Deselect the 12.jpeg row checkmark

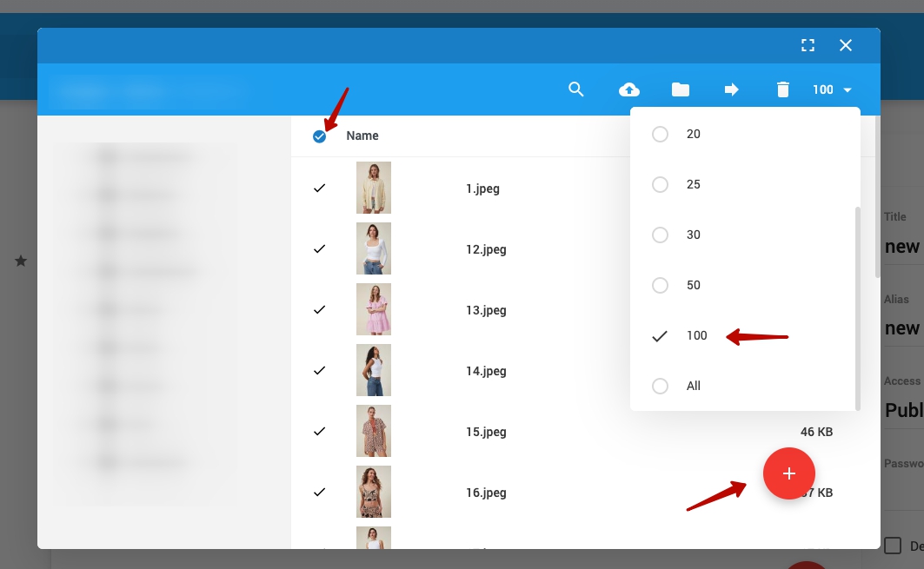click(319, 248)
